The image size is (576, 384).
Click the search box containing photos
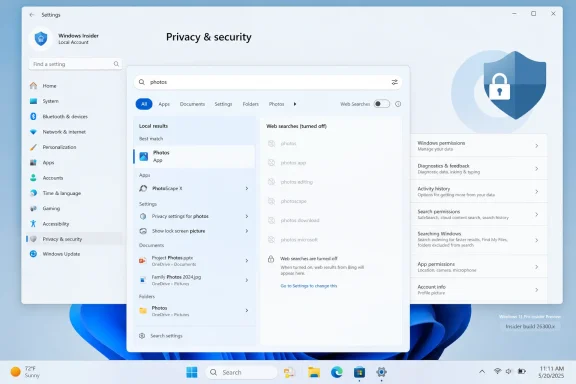pyautogui.click(x=268, y=82)
